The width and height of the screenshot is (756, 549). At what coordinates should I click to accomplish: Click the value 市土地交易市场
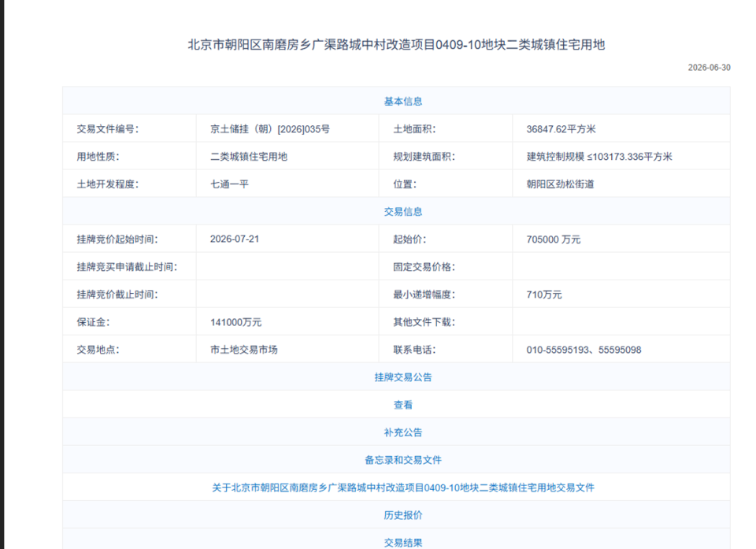(x=244, y=350)
